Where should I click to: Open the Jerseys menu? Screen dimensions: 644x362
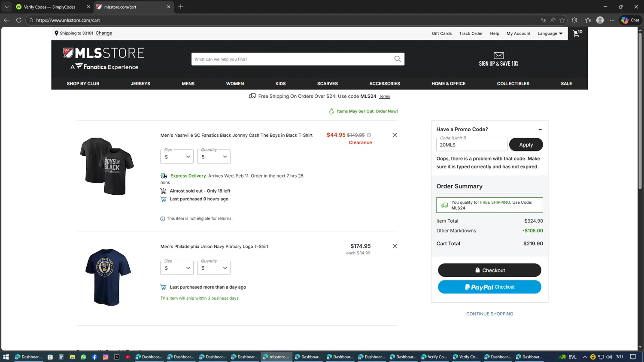[140, 84]
